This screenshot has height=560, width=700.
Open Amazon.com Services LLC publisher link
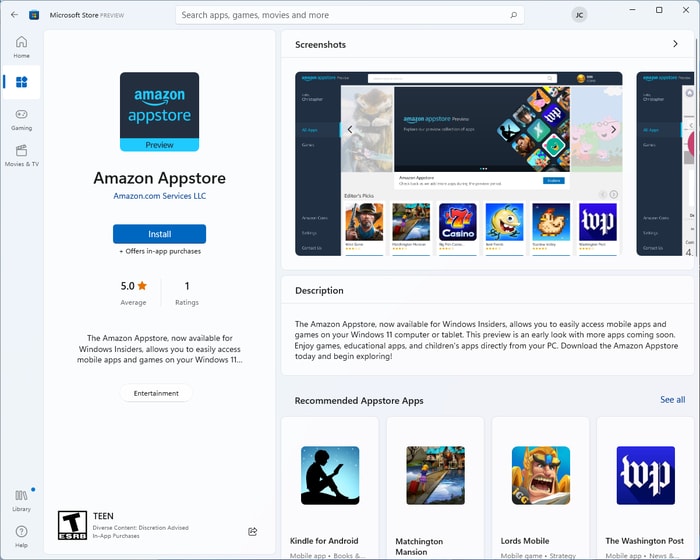click(x=159, y=196)
